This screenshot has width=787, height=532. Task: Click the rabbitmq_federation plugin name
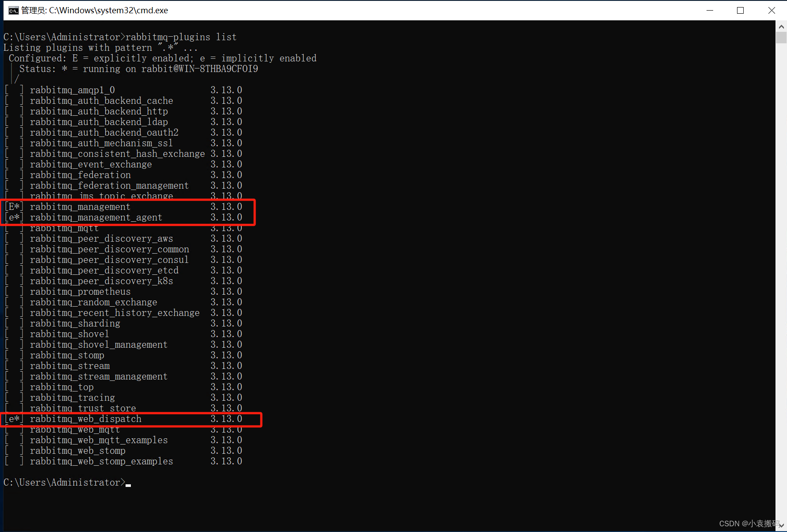point(80,175)
